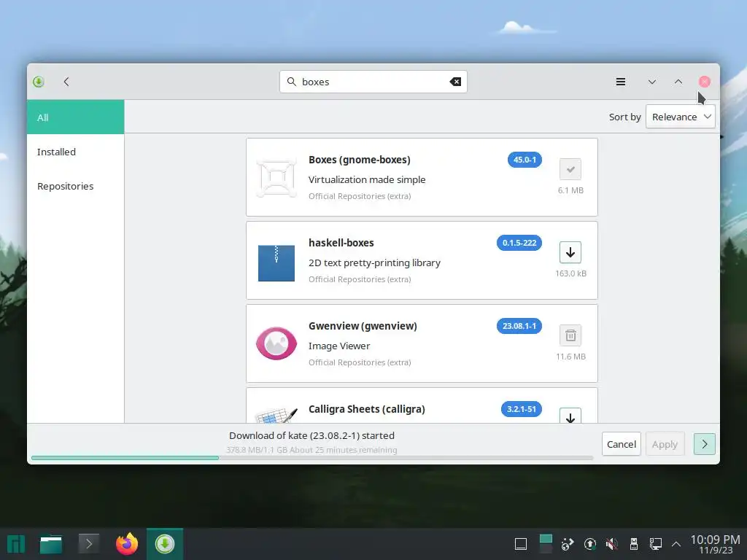Image resolution: width=747 pixels, height=560 pixels.
Task: Close the Pamac window
Action: 704,82
